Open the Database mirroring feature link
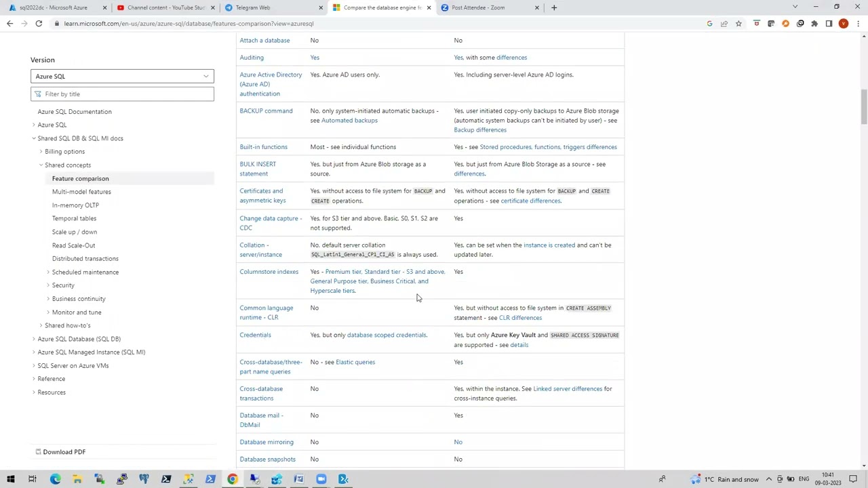 coord(267,442)
